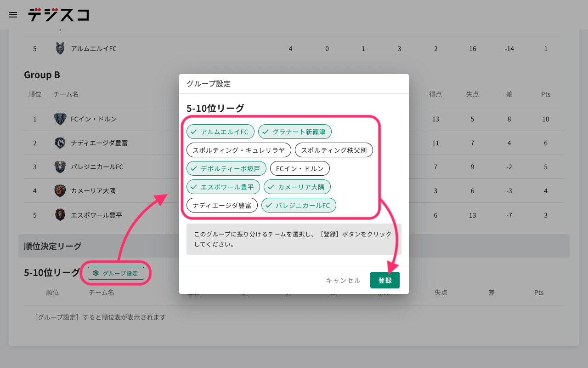Click the パレジニカールFC ram team logo

pos(60,167)
